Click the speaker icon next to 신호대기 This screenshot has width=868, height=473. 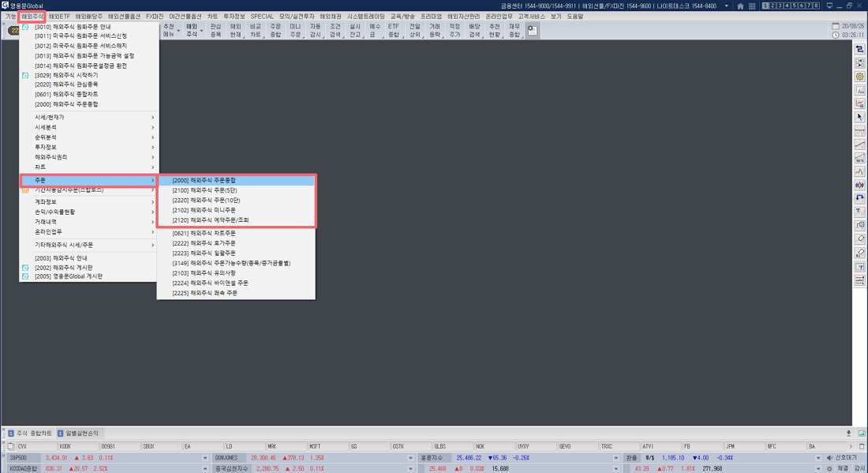coord(829,458)
